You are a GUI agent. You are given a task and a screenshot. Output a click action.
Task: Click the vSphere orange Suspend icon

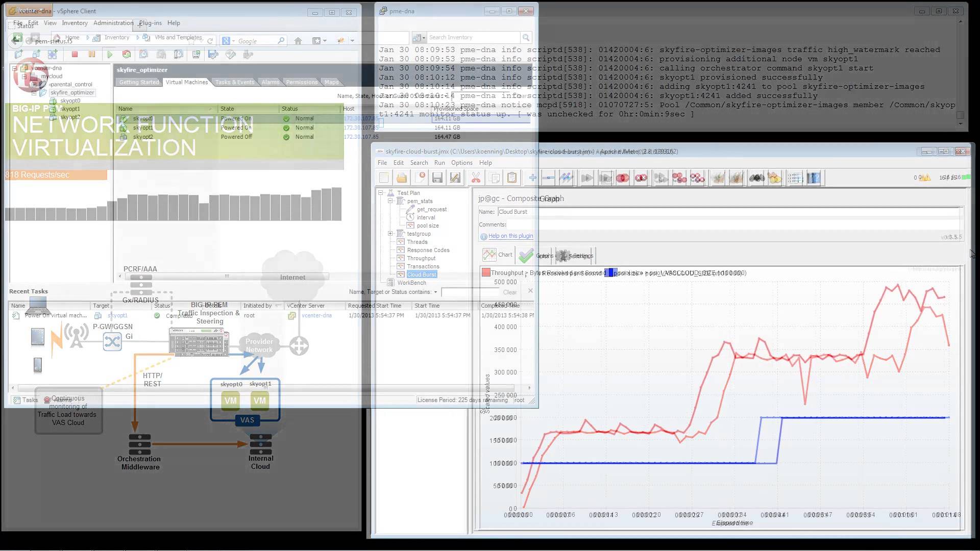(x=92, y=54)
